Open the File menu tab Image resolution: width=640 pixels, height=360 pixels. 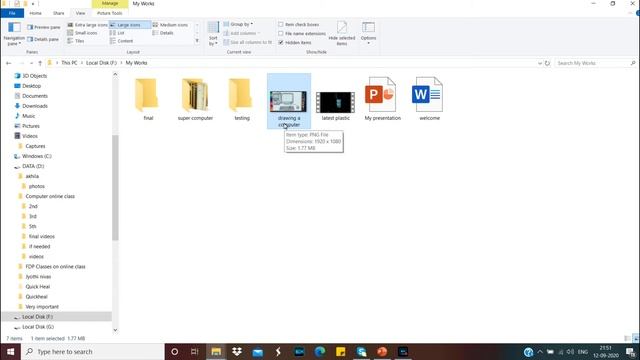(x=12, y=13)
